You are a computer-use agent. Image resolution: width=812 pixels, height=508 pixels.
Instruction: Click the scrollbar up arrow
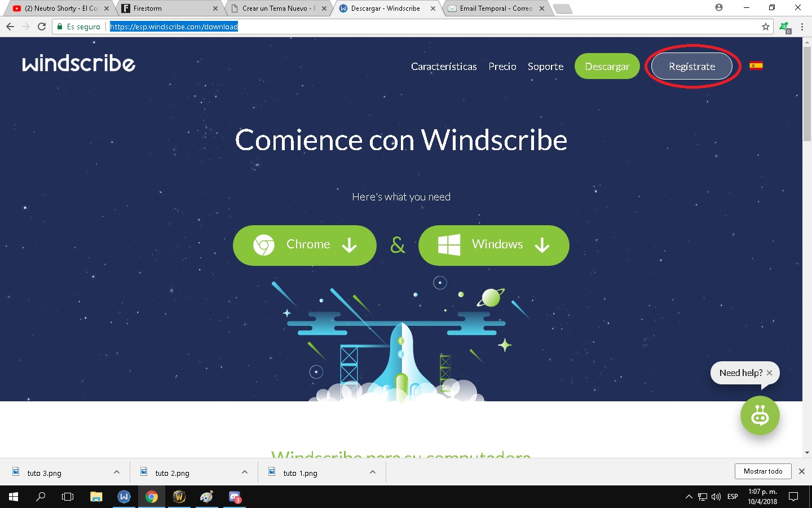click(x=807, y=42)
